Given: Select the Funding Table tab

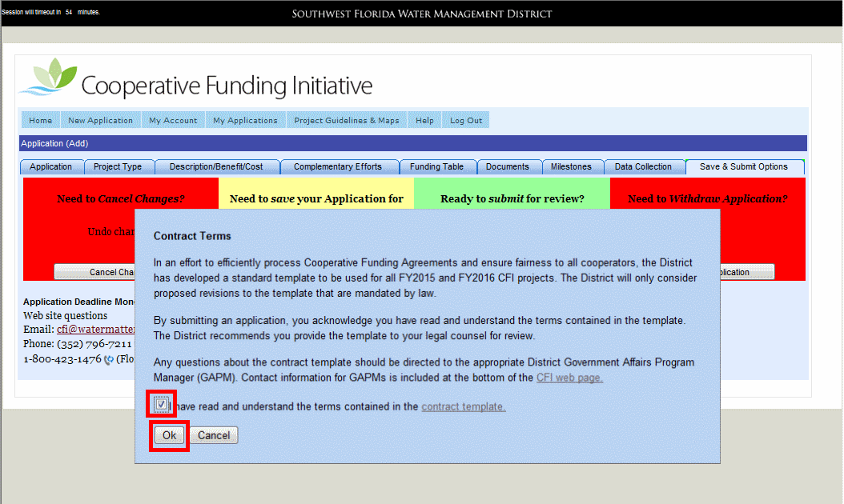Looking at the screenshot, I should (x=436, y=166).
